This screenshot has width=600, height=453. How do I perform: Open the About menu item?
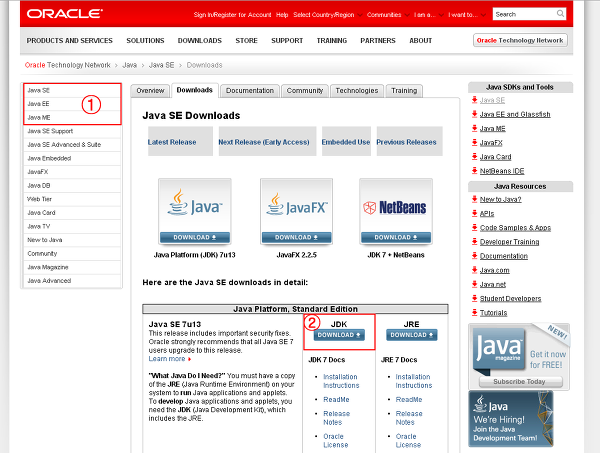[x=421, y=41]
